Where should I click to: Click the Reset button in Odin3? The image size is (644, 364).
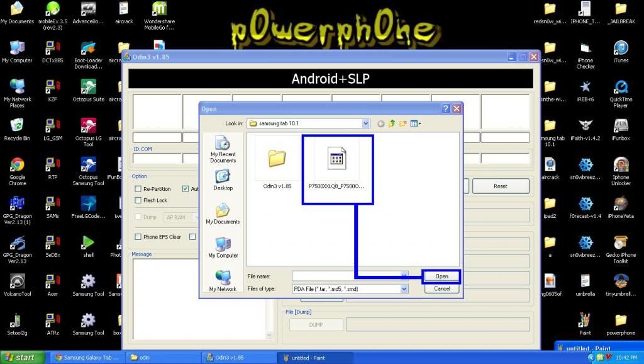pos(501,186)
